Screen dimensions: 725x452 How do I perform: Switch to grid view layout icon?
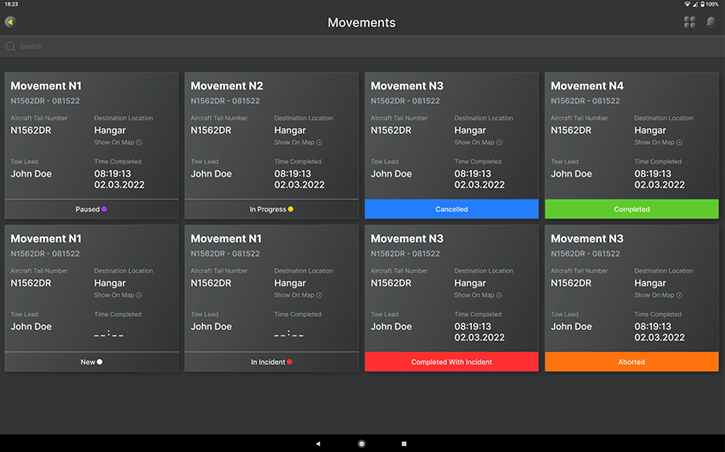(689, 22)
